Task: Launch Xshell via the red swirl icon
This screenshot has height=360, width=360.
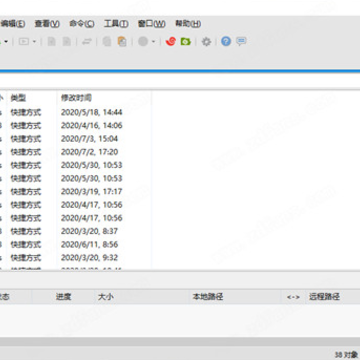Action: click(x=171, y=42)
